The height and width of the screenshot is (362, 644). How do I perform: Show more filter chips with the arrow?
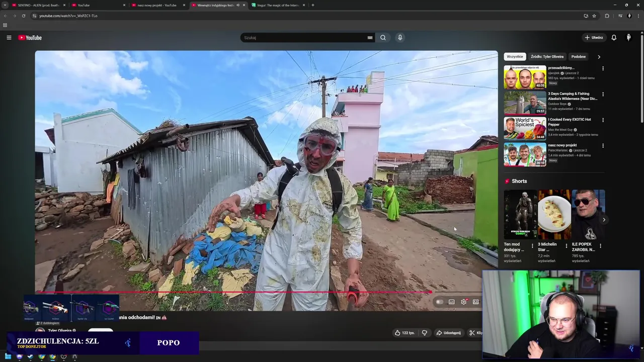(599, 57)
